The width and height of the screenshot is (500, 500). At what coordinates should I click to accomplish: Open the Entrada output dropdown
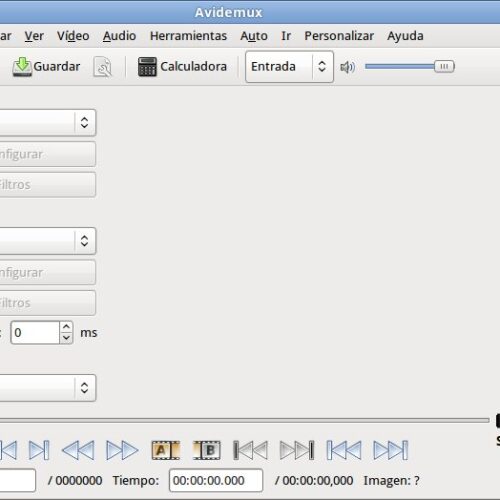tap(289, 67)
